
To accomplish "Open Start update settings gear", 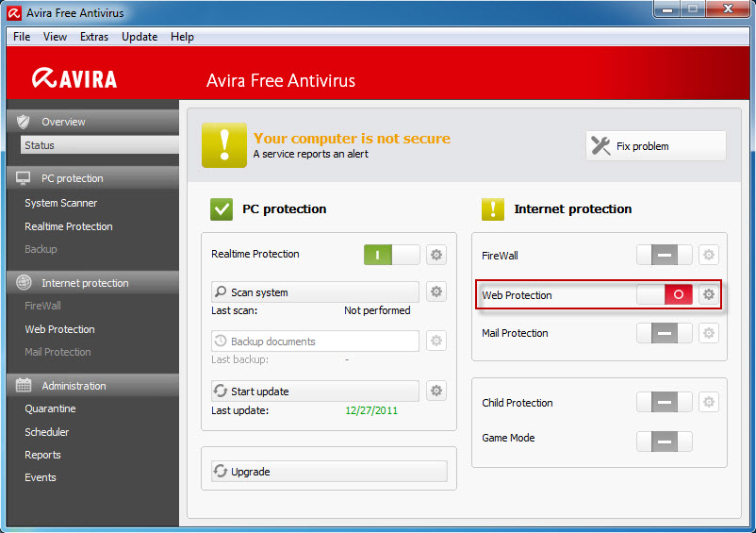I will point(436,391).
